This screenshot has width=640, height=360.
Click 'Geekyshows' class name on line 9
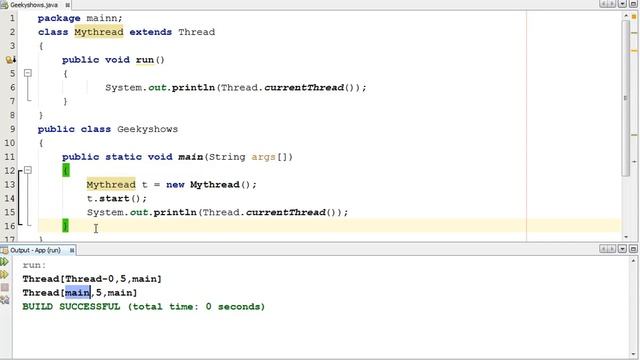147,129
